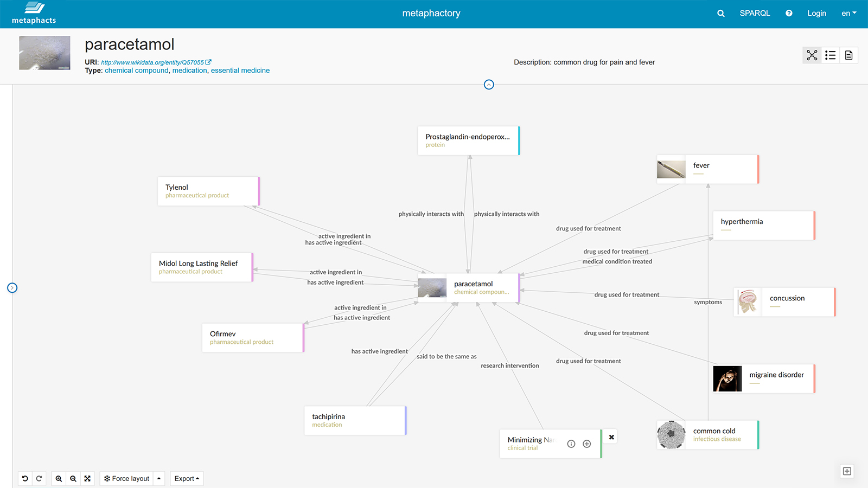
Task: Click the expand icon in bottom-right corner
Action: click(x=847, y=471)
